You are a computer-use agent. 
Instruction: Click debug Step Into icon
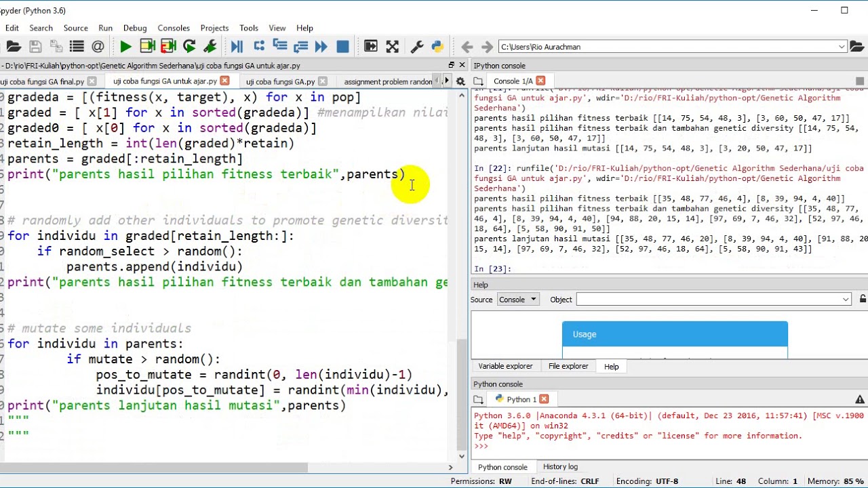coord(279,47)
